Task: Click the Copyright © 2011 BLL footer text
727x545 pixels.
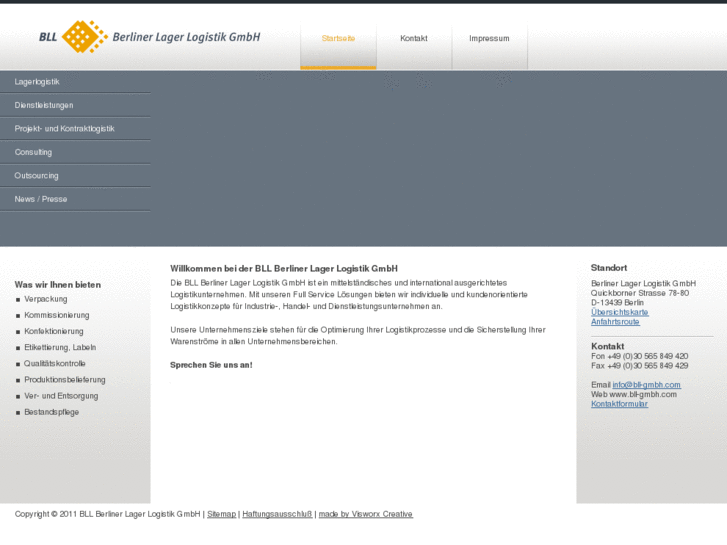Action: click(x=107, y=514)
